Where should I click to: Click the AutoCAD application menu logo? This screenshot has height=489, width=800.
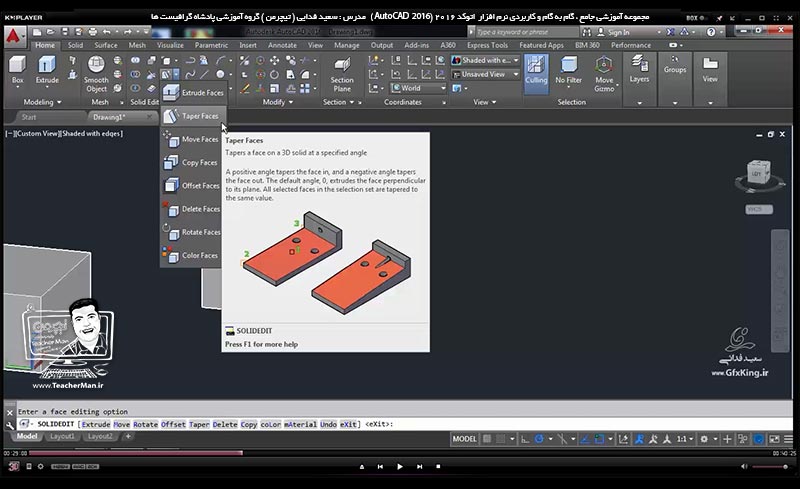[x=13, y=36]
